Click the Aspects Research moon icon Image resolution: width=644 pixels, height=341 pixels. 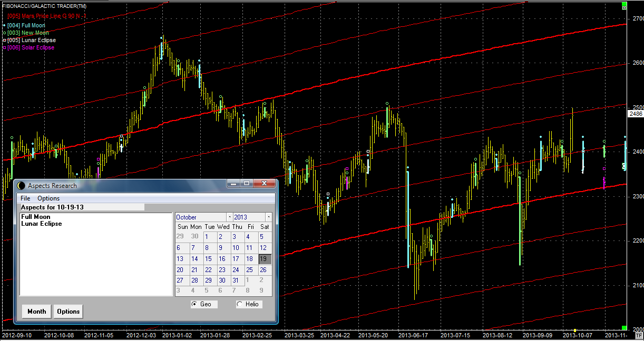click(x=21, y=185)
